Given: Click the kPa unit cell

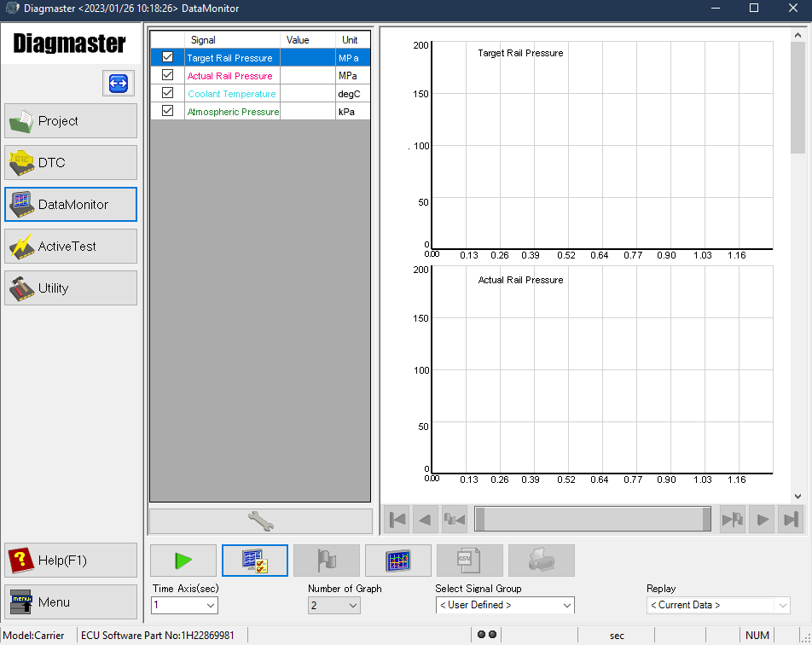Looking at the screenshot, I should [x=352, y=112].
